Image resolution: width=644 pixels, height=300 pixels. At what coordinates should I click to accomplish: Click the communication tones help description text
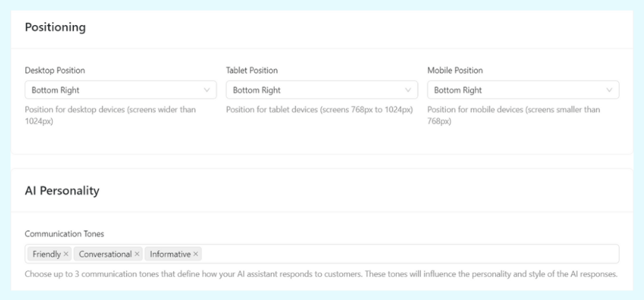coord(321,274)
